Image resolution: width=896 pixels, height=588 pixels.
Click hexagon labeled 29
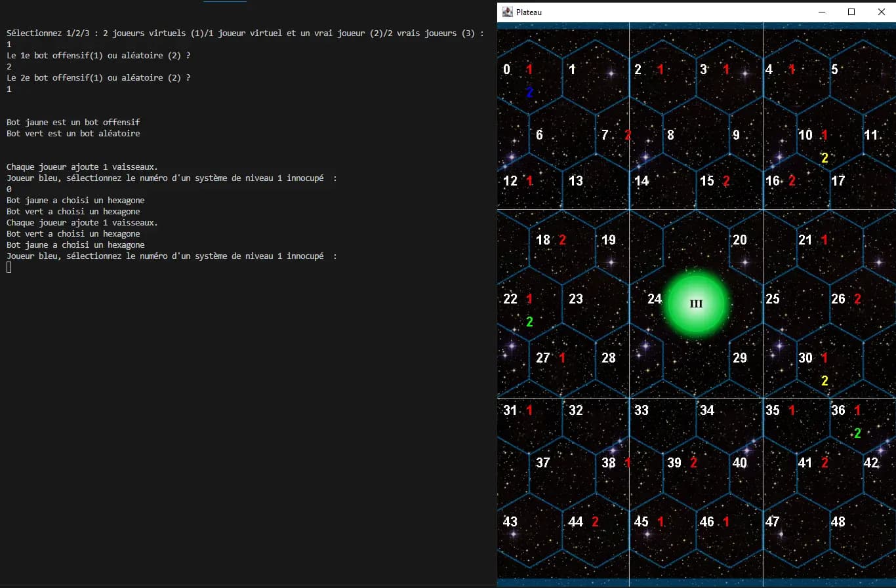point(740,358)
